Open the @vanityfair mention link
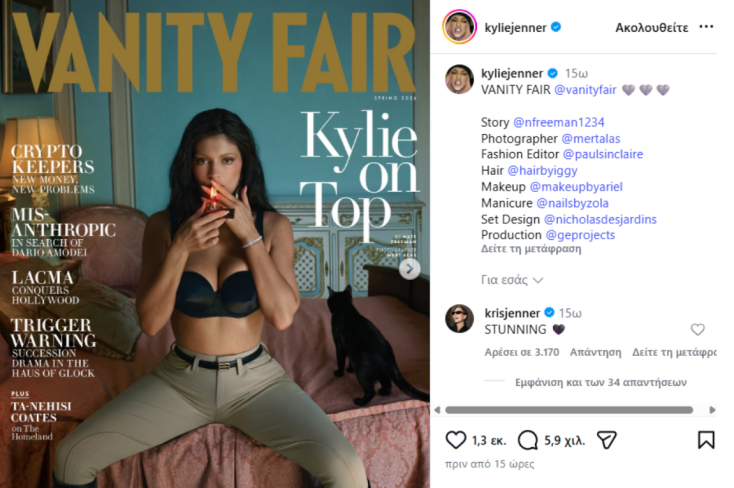Viewport: 734px width, 488px height. click(585, 90)
